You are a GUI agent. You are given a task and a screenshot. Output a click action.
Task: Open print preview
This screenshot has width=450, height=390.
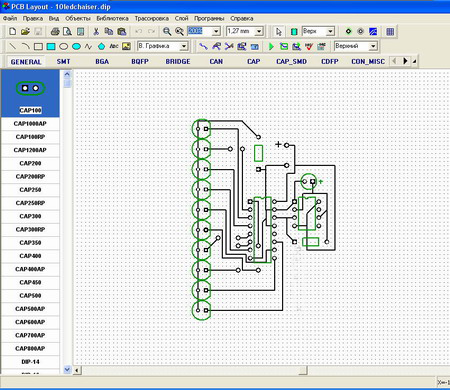67,32
